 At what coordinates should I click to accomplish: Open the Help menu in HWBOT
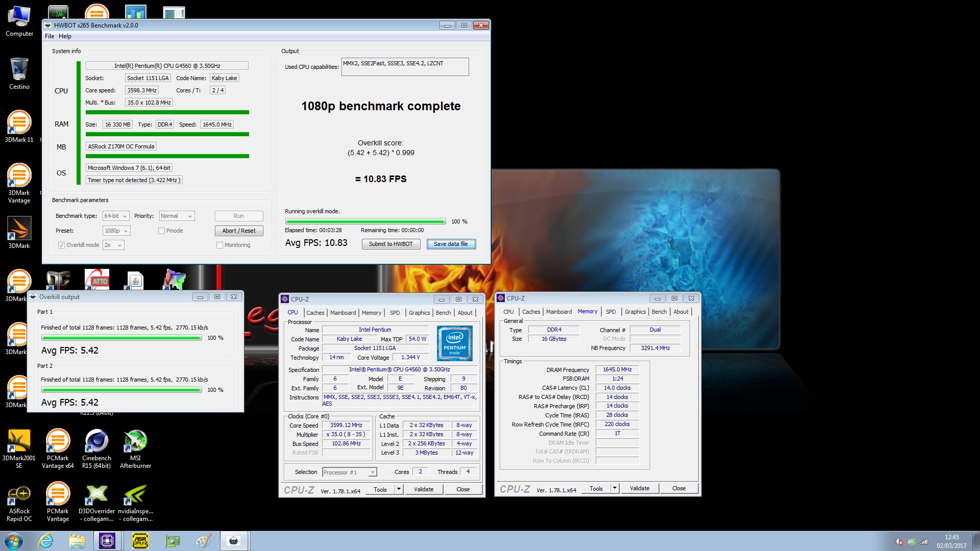coord(65,36)
